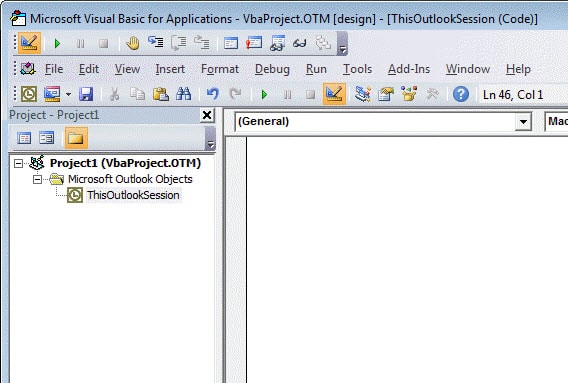The image size is (568, 383).
Task: Open the Locals Window
Action: click(231, 43)
